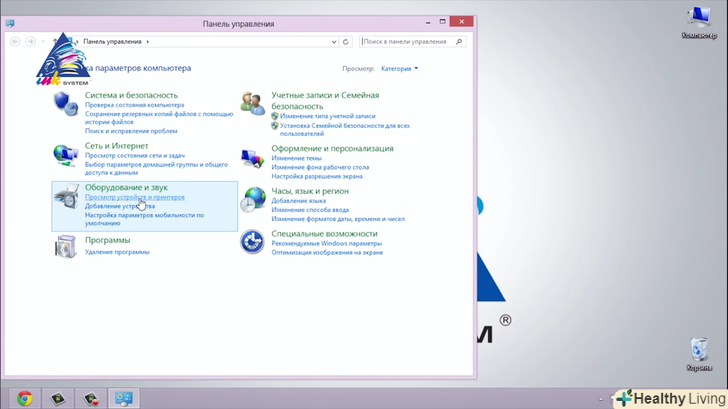Click Изменение типа учетной записи link

[328, 116]
